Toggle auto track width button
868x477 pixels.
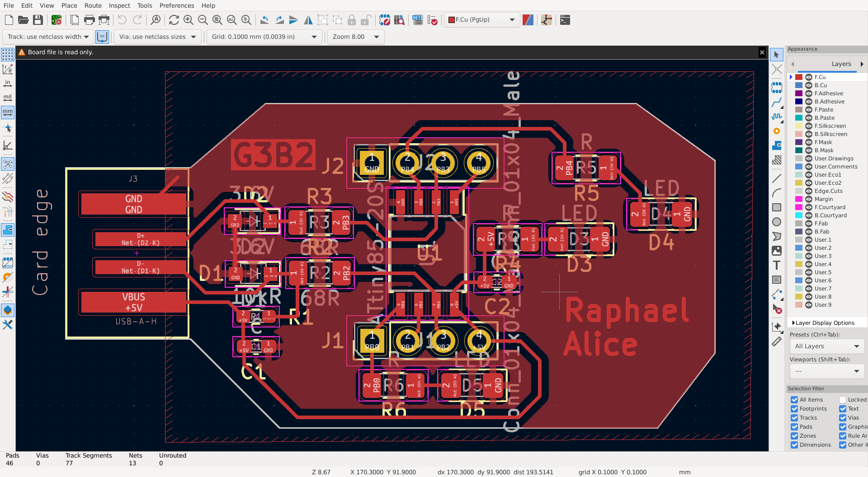(x=102, y=37)
